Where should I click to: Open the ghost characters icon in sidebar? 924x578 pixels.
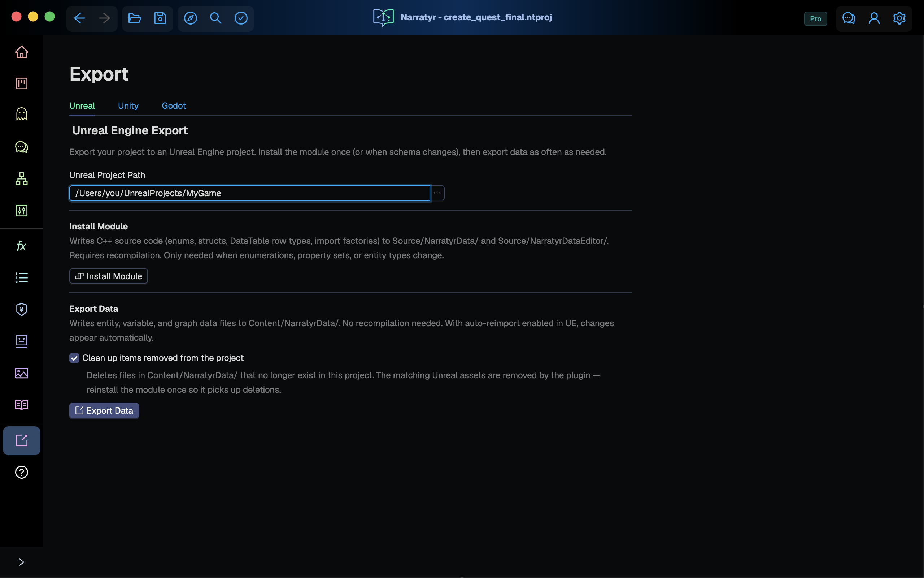[22, 114]
